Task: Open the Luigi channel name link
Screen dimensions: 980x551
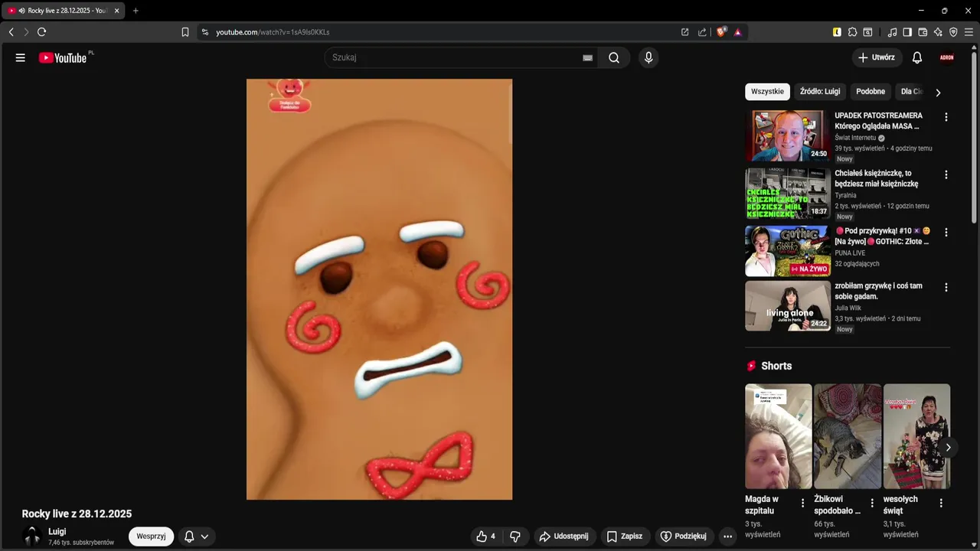Action: (57, 531)
